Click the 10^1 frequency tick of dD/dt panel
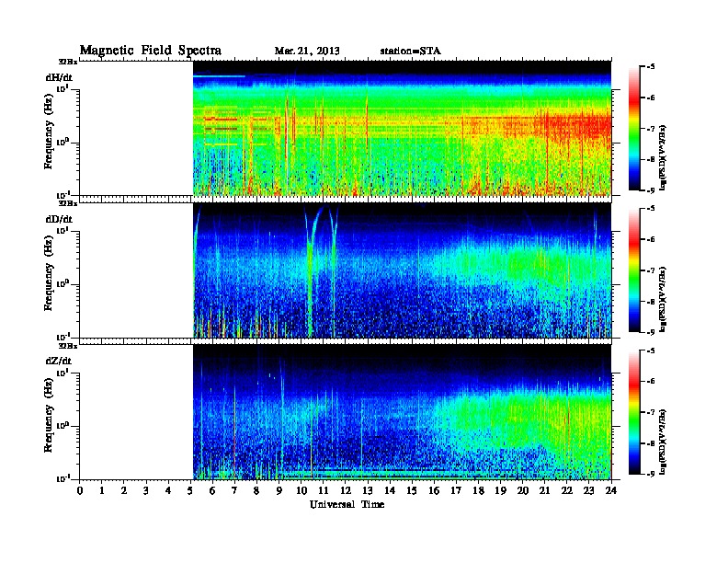 (x=63, y=230)
